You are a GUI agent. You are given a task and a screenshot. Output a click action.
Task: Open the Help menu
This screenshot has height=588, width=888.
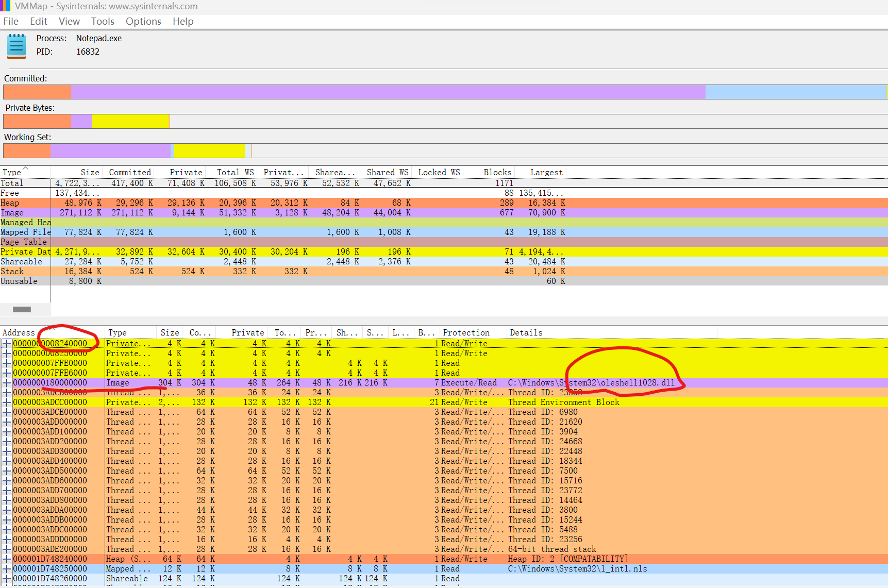point(183,21)
